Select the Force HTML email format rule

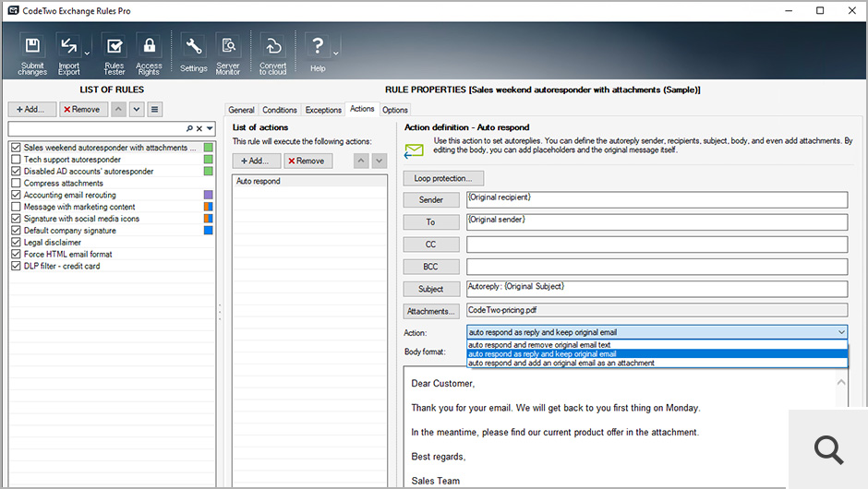(x=113, y=254)
